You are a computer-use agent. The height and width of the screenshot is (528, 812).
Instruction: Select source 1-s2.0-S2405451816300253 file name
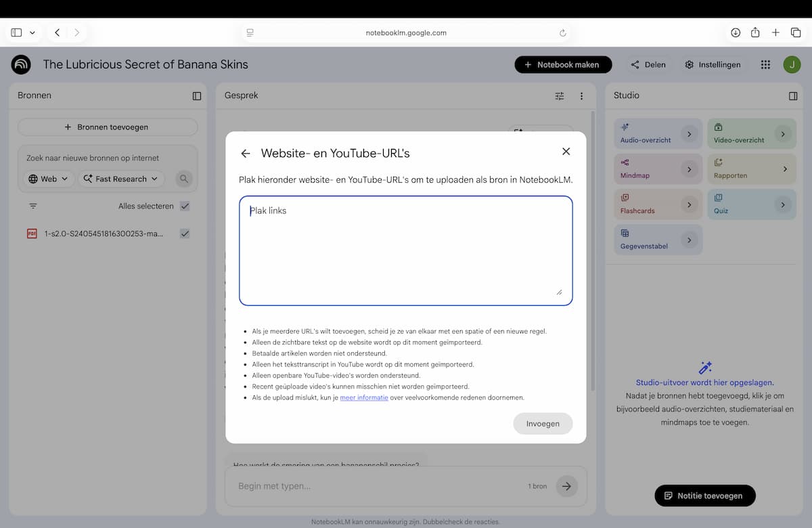[104, 234]
